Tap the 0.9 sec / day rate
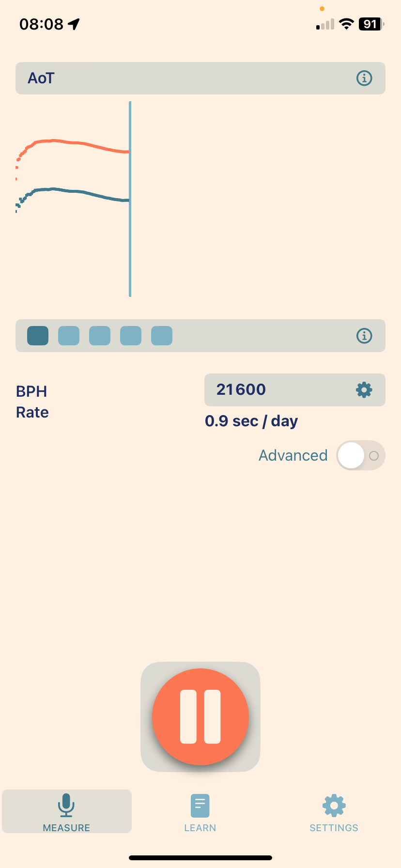This screenshot has height=868, width=401. pos(251,421)
